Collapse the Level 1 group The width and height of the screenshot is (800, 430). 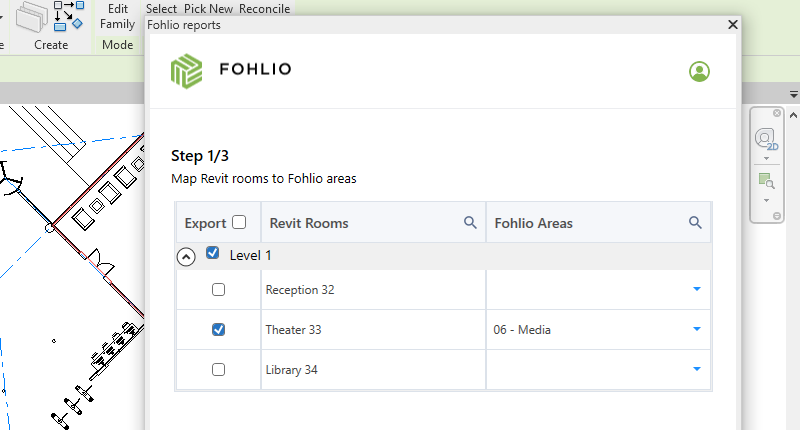click(186, 257)
